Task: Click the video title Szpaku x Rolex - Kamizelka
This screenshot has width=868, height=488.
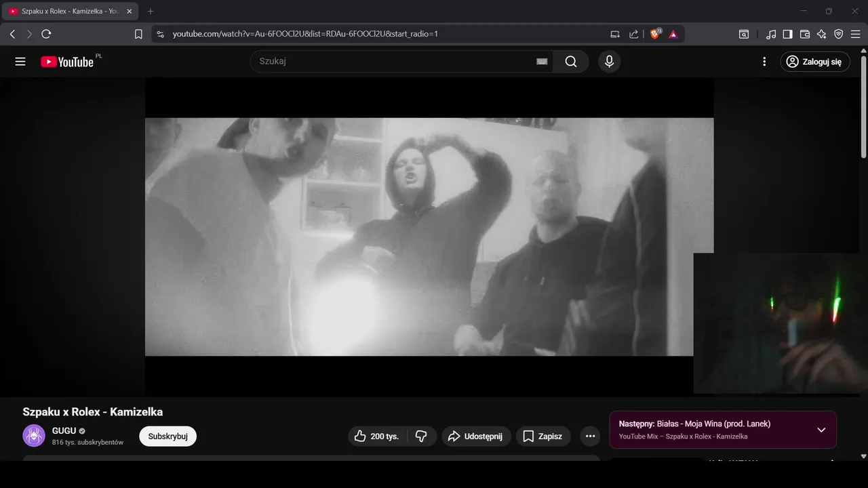Action: 92,412
